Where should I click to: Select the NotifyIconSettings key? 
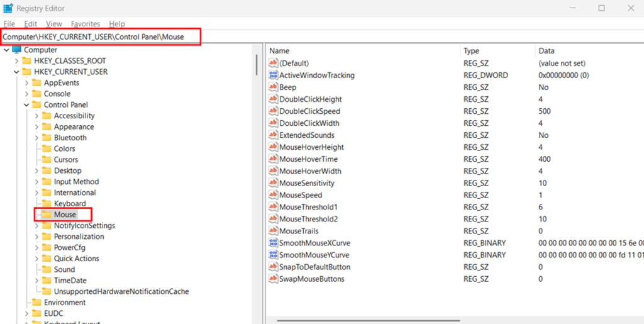coord(84,225)
